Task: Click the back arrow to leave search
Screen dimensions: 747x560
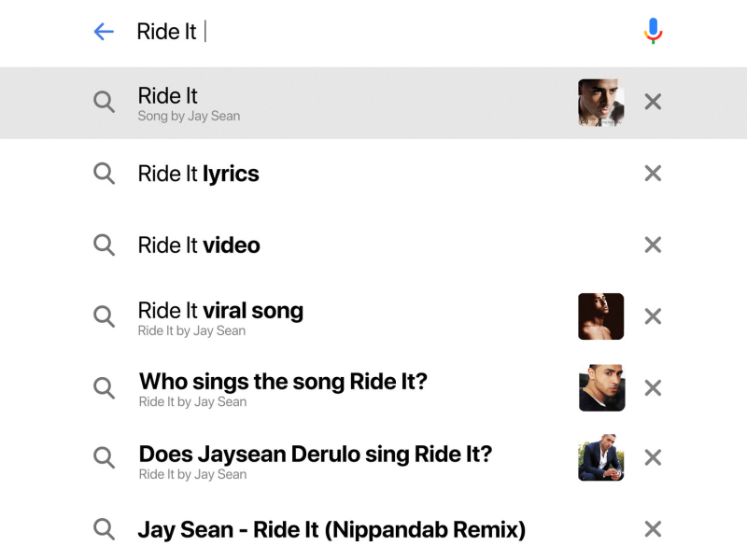Action: pos(105,32)
